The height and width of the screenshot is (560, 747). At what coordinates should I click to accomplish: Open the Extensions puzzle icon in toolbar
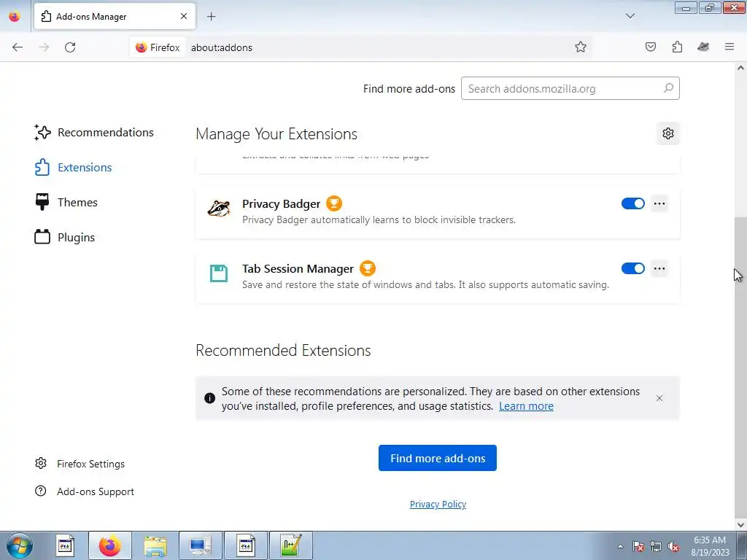(x=677, y=47)
